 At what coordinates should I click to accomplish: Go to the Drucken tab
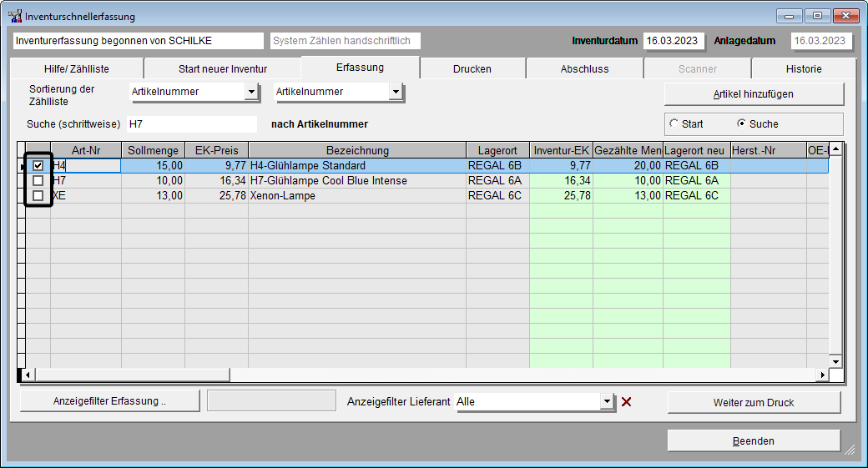click(x=472, y=68)
